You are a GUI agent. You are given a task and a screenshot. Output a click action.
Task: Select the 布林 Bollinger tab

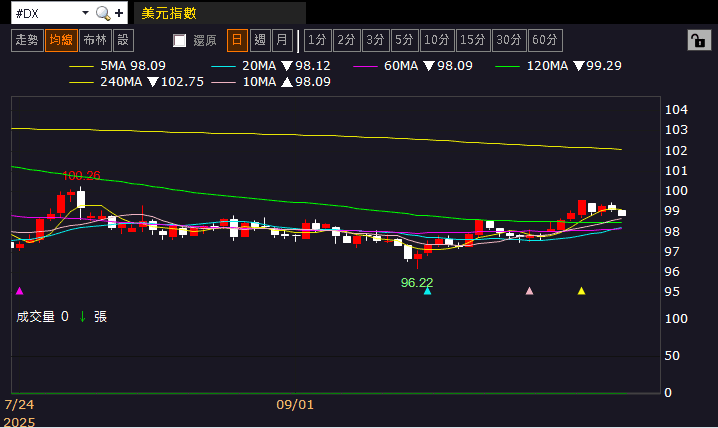click(95, 40)
